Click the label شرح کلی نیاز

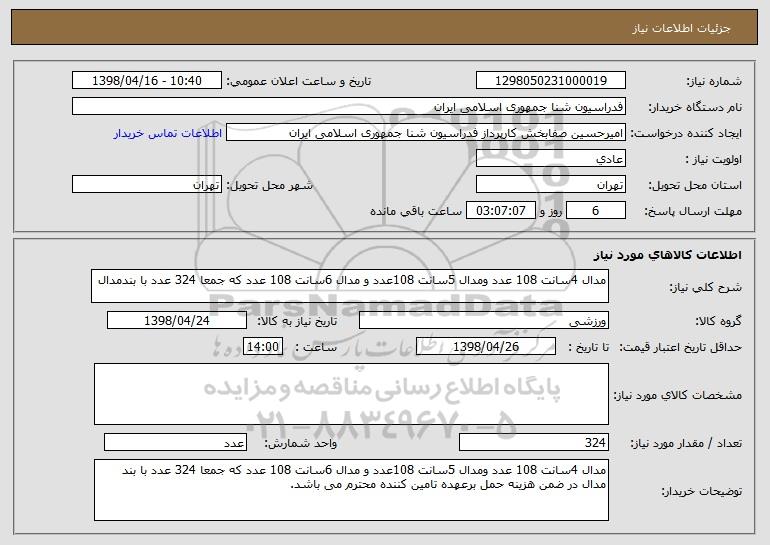click(x=706, y=288)
